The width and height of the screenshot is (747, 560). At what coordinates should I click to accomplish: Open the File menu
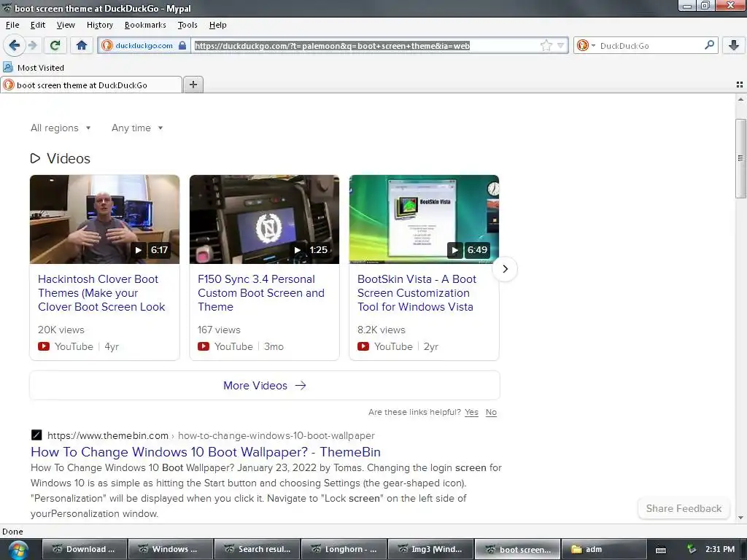click(x=12, y=25)
